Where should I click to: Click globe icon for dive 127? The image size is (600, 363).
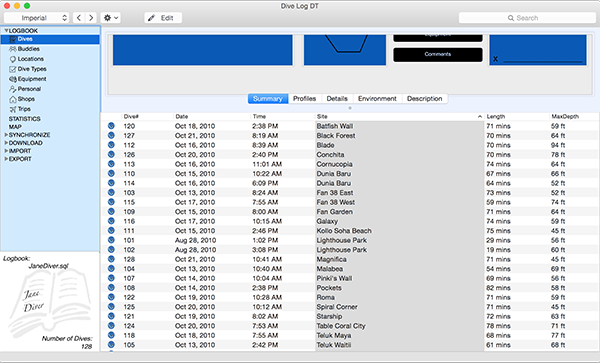coord(111,135)
